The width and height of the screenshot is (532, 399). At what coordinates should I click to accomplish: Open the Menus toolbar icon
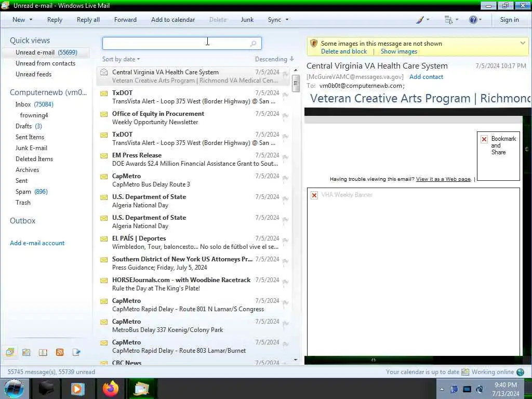448,20
